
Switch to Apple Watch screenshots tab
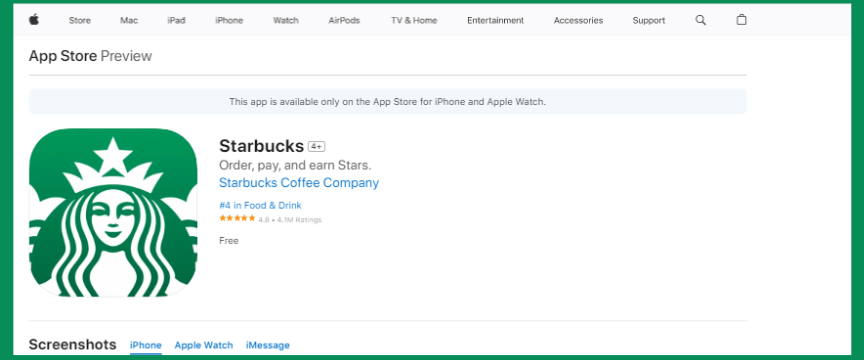(x=204, y=345)
